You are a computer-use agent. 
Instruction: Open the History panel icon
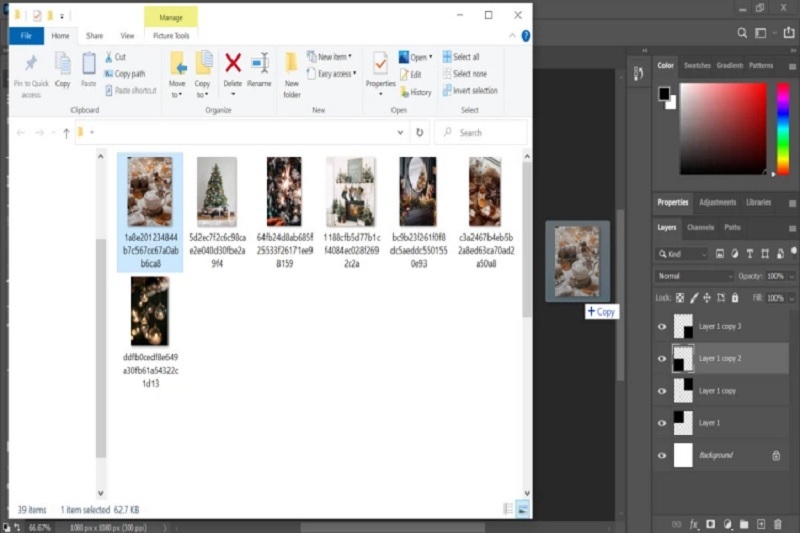[x=638, y=73]
